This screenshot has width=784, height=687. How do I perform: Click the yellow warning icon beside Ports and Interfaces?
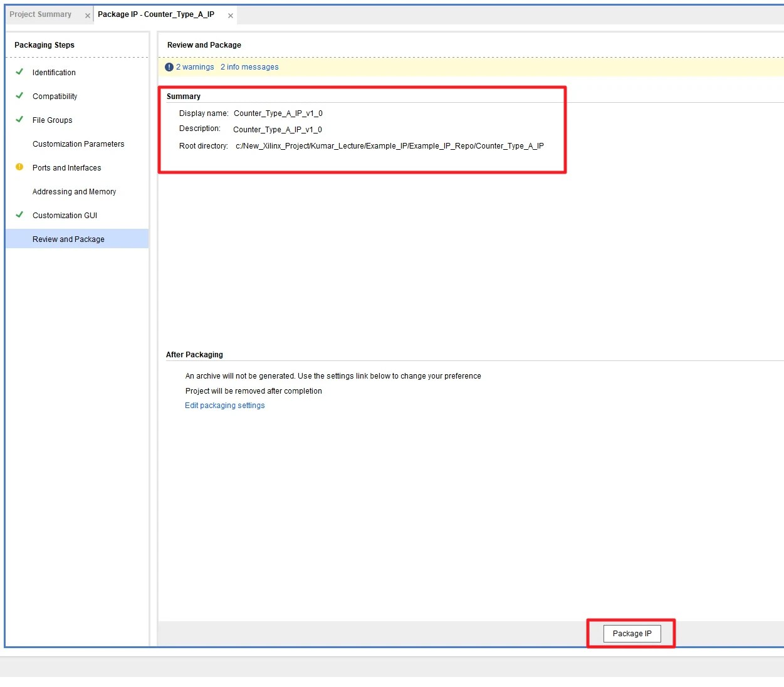point(19,167)
